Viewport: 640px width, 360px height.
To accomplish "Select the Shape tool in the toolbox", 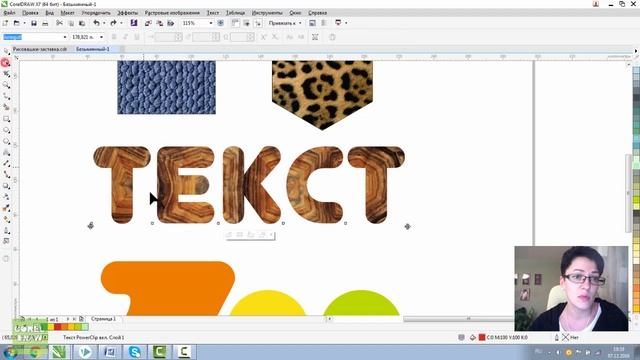I will pos(6,63).
